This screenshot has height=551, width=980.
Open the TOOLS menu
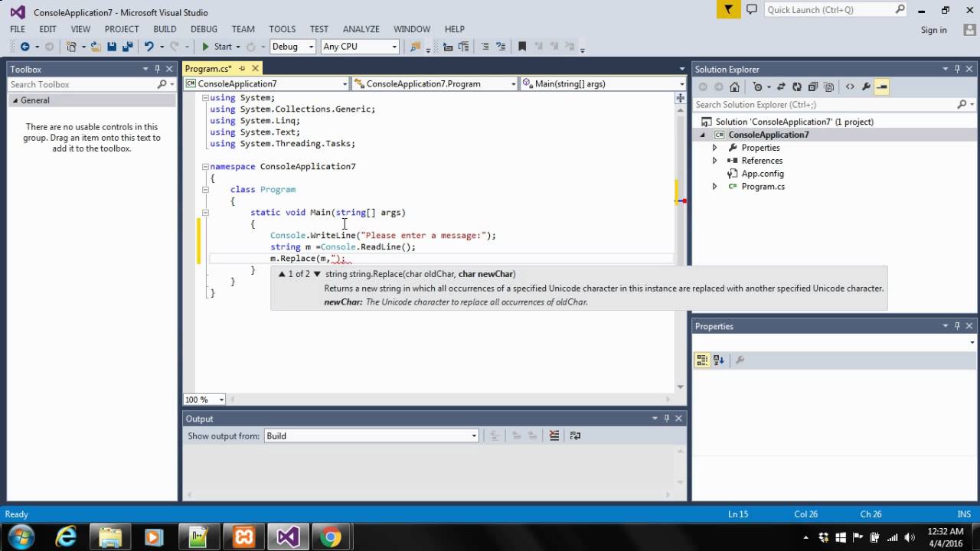pyautogui.click(x=283, y=29)
